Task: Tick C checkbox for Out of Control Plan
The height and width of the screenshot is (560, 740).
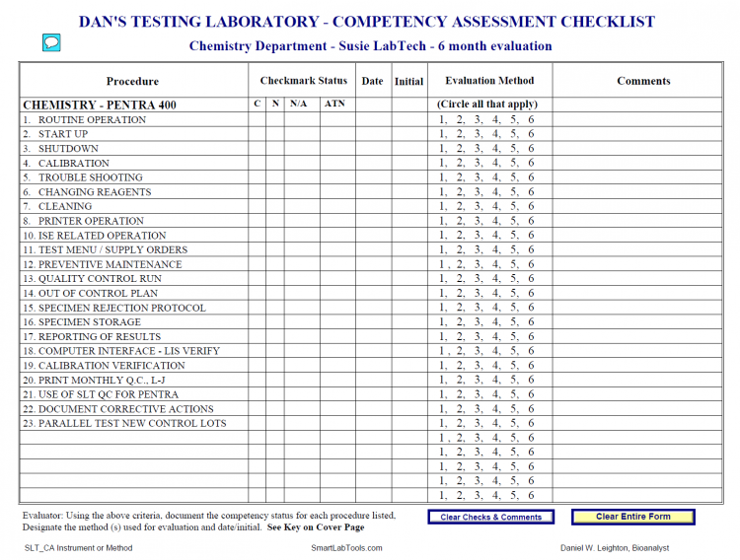Action: (257, 294)
